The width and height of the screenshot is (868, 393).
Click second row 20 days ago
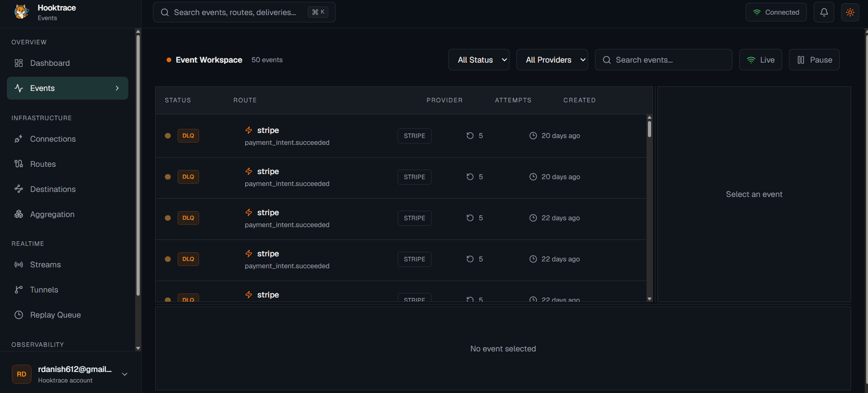[561, 177]
